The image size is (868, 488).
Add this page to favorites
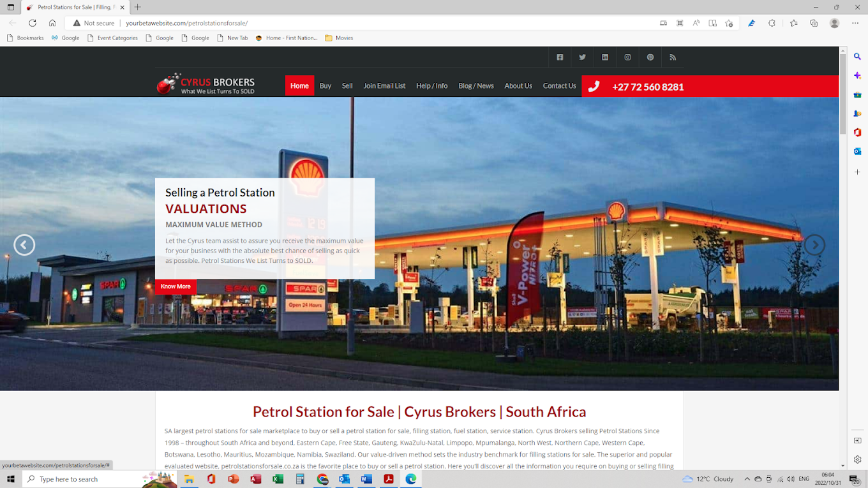730,23
